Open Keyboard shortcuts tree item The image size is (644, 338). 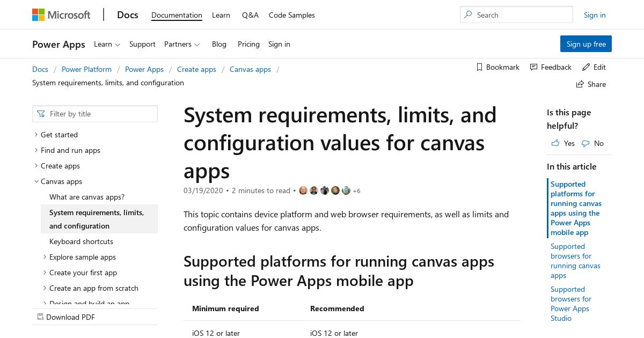[x=81, y=241]
